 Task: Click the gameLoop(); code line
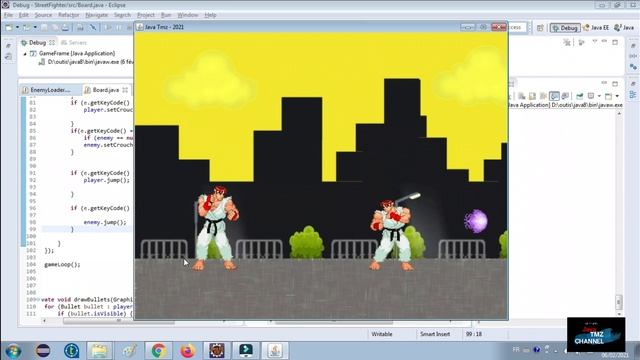tap(62, 264)
